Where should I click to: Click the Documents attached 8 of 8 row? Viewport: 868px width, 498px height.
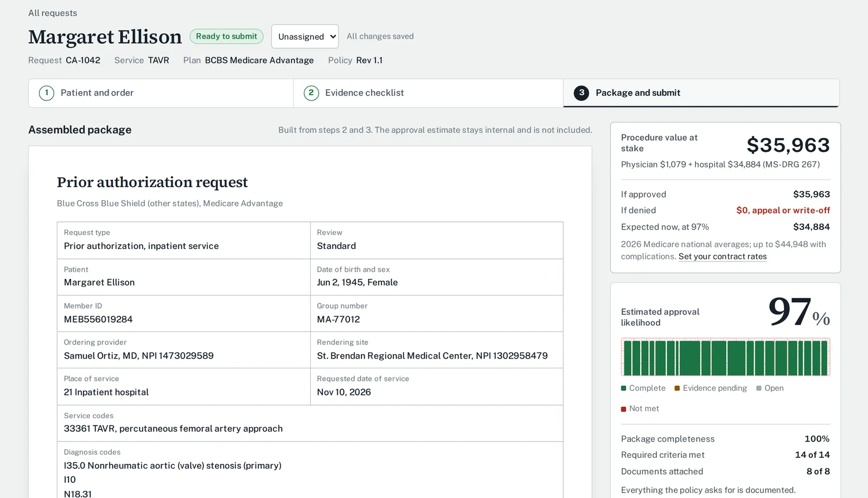point(725,471)
